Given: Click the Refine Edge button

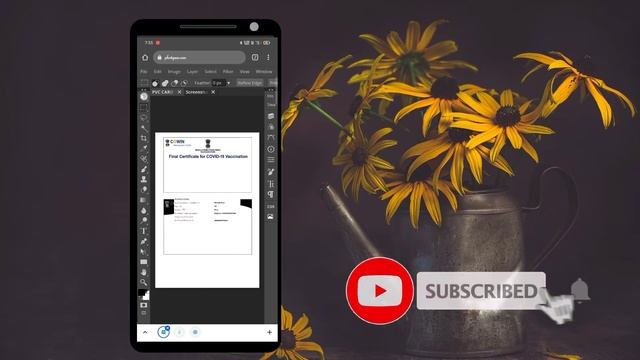Looking at the screenshot, I should pyautogui.click(x=250, y=83).
